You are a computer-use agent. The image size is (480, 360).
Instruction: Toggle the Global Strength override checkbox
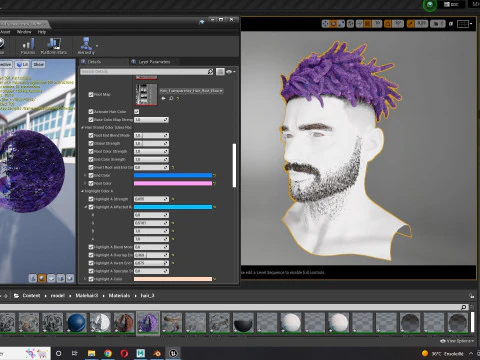(x=91, y=144)
